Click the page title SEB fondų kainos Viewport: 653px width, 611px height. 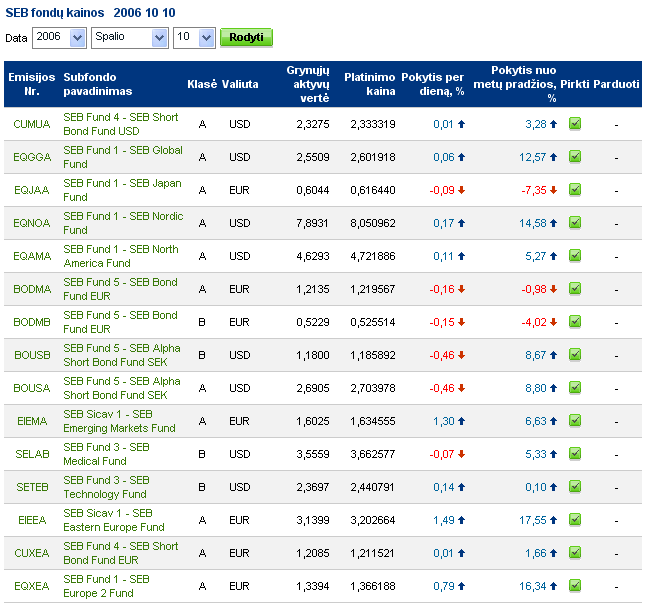pyautogui.click(x=55, y=13)
